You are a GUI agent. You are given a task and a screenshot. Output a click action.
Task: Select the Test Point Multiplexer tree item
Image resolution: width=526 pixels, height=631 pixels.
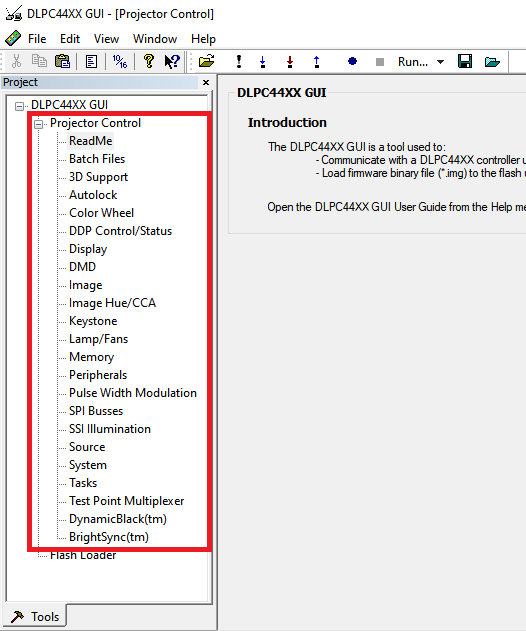pos(126,501)
